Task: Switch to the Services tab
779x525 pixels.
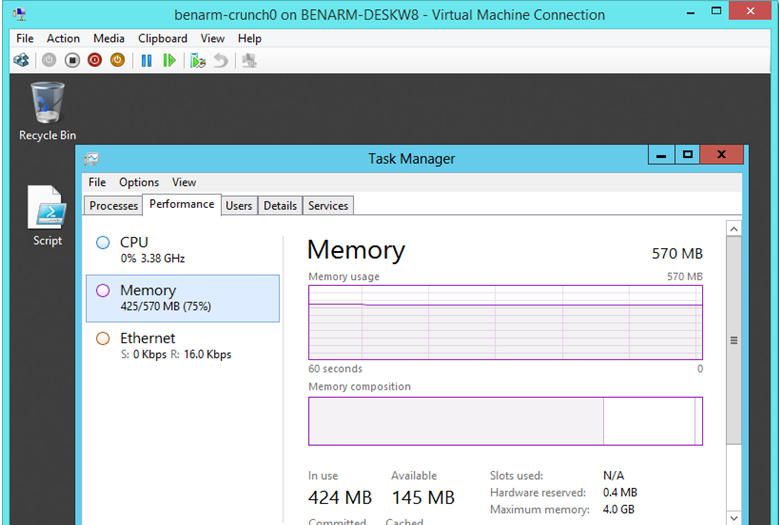Action: pos(328,205)
